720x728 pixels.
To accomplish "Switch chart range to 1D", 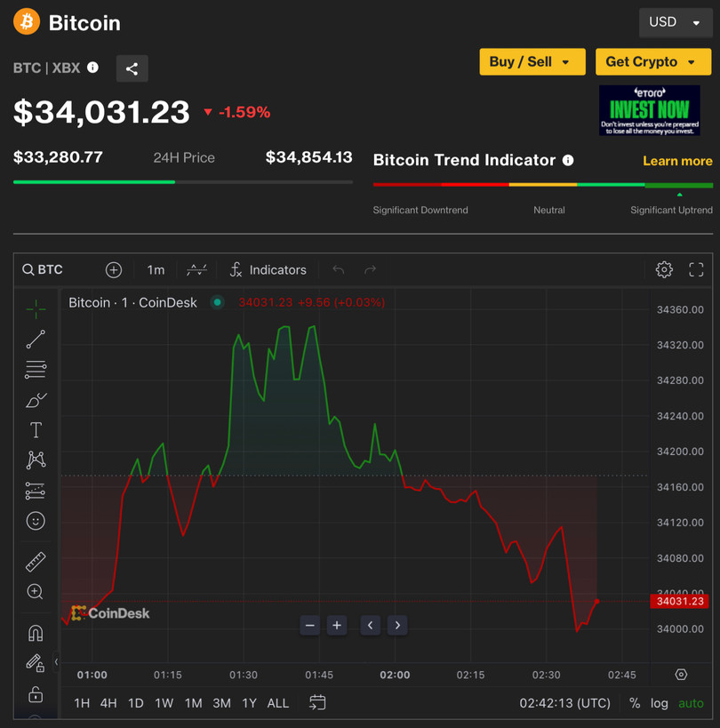I will pos(135,703).
